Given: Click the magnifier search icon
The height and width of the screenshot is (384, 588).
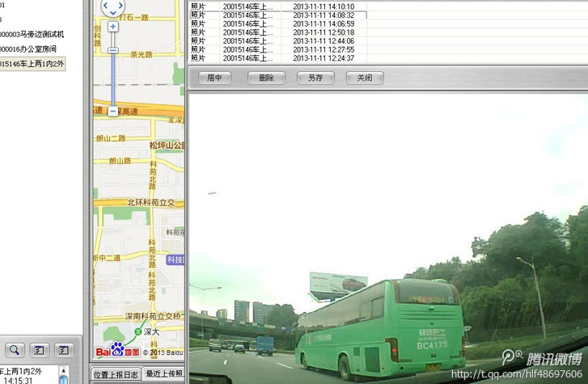Looking at the screenshot, I should point(15,351).
